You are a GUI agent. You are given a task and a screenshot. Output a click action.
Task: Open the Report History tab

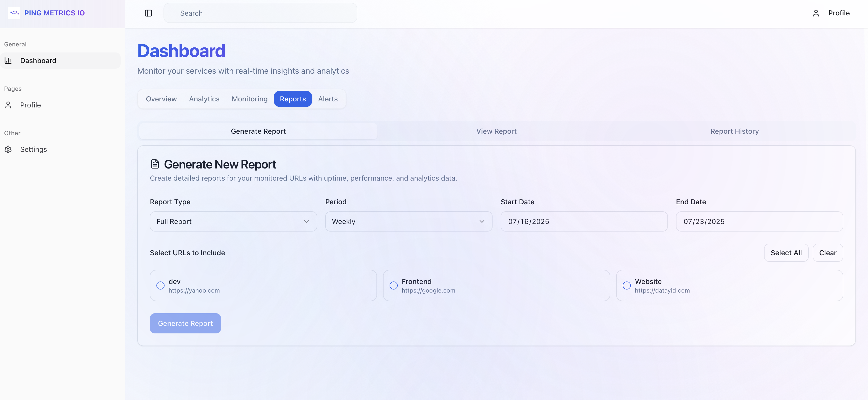tap(734, 131)
